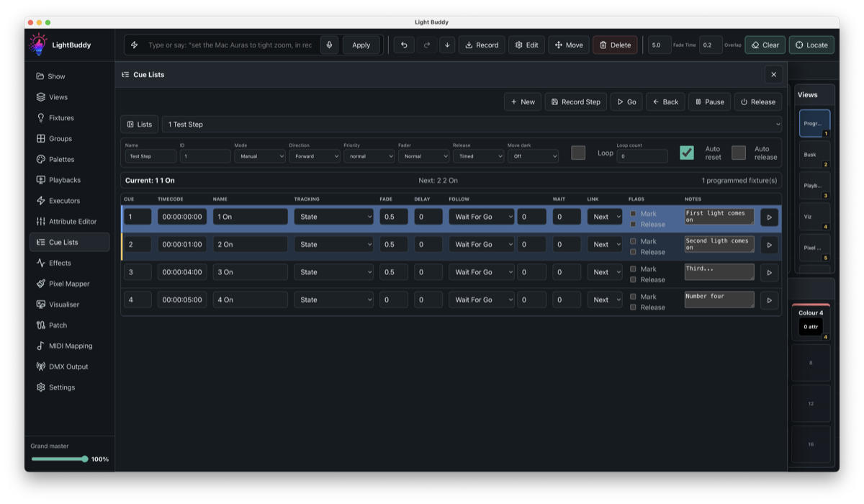
Task: Open Link dropdown for cue 3
Action: [605, 272]
